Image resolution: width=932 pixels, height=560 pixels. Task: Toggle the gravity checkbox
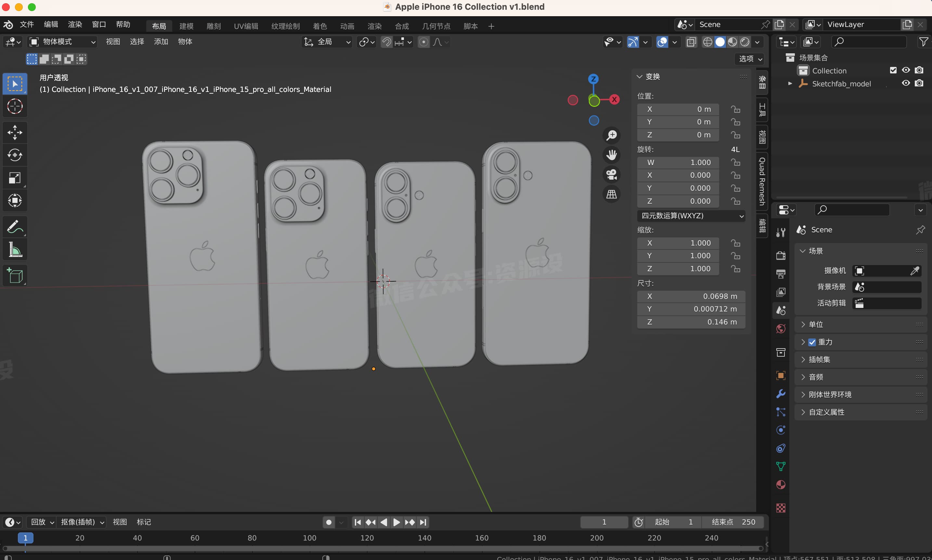(812, 342)
